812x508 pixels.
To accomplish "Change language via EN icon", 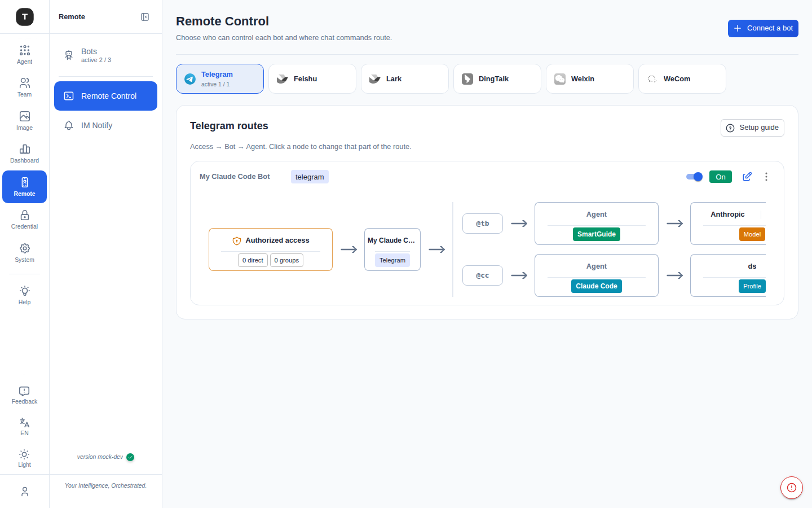I will (x=24, y=427).
